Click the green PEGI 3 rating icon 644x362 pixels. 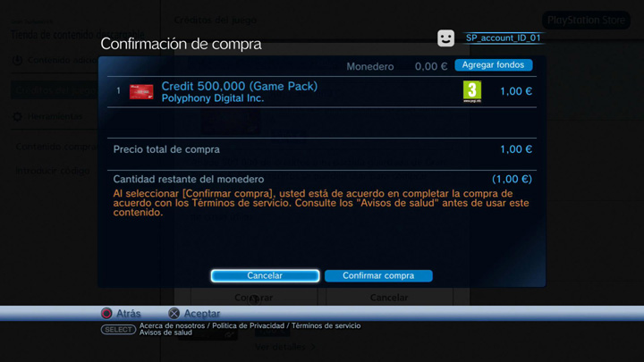click(x=472, y=91)
